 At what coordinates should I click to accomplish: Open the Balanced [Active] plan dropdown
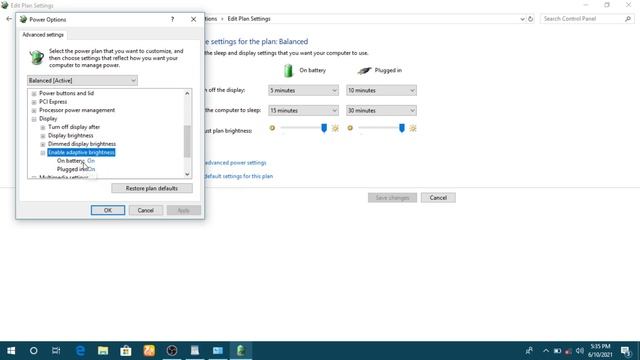[82, 80]
